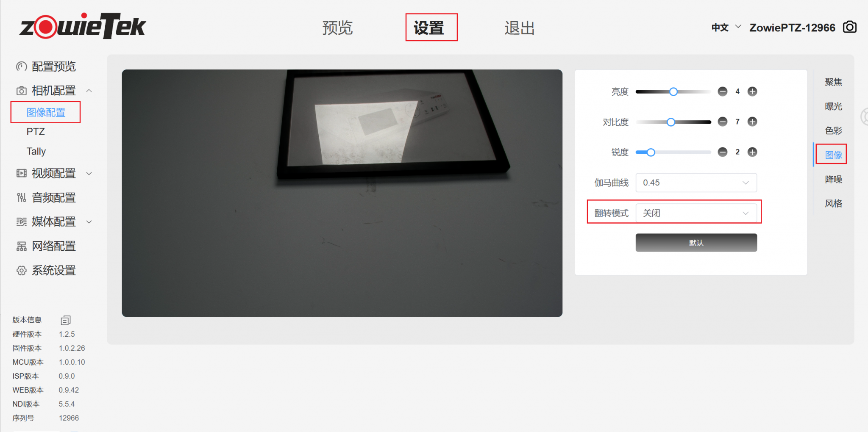
Task: Switch to the 预览 tab
Action: tap(337, 28)
